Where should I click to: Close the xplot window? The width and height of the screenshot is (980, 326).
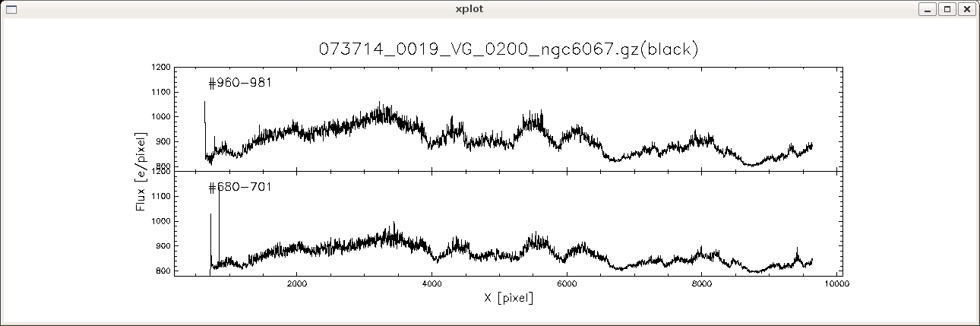click(x=966, y=9)
